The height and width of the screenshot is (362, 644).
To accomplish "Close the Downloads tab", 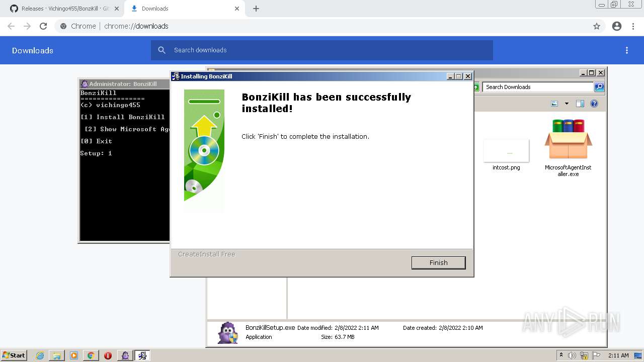I will coord(237,9).
